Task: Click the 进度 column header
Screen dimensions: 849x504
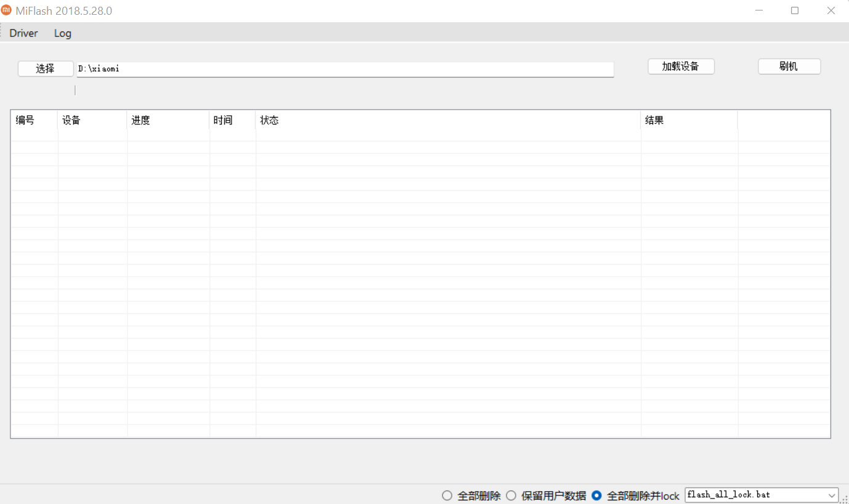Action: 168,120
